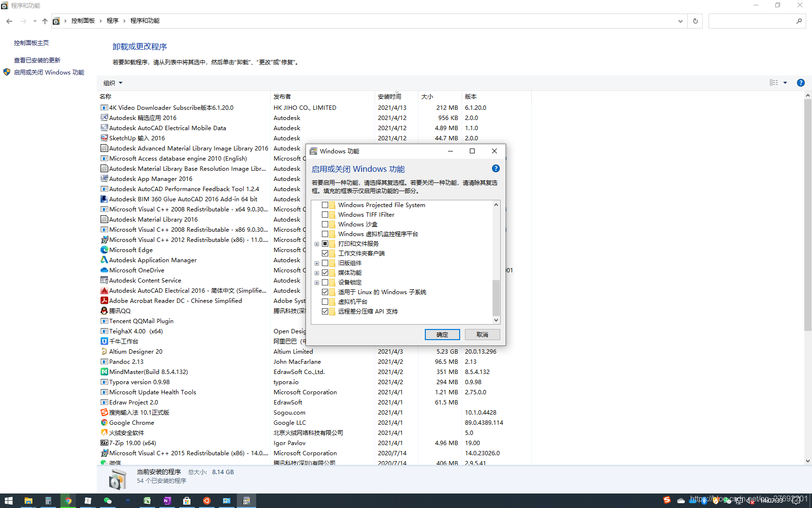Open the 控制面板主页 link
Image resolution: width=812 pixels, height=508 pixels.
click(31, 43)
